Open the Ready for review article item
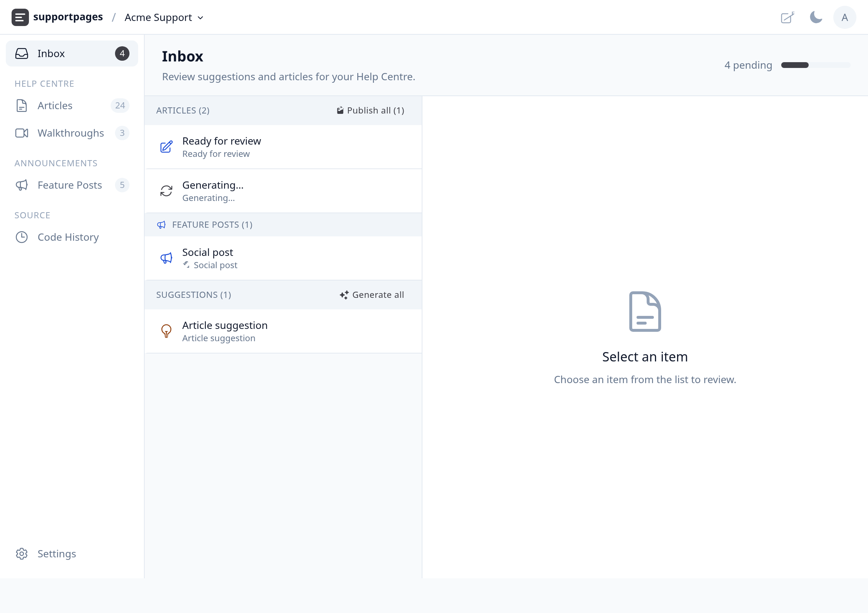This screenshot has width=868, height=613. tap(283, 147)
